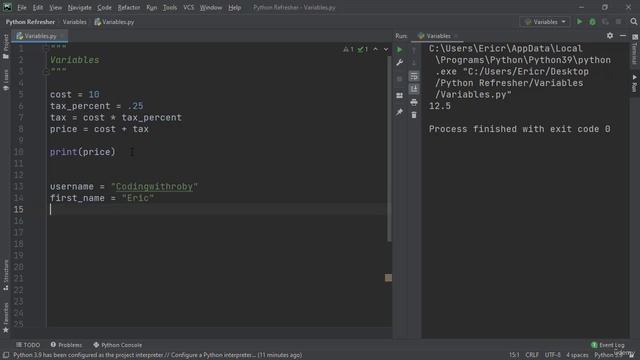Up the stack trace arrow
Image resolution: width=640 pixels, height=360 pixels.
[x=414, y=50]
